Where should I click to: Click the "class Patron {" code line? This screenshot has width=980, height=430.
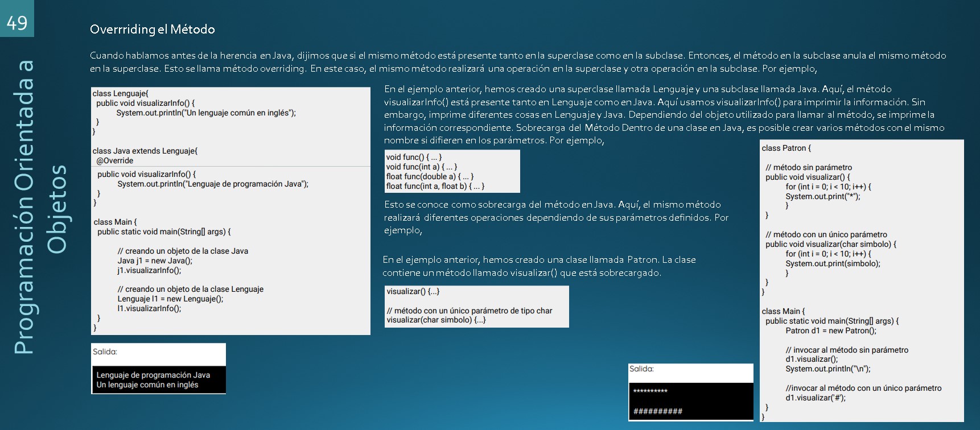point(786,148)
